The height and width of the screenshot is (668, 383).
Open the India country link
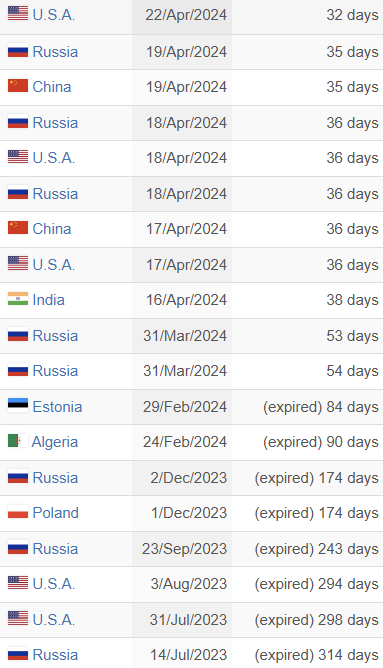pos(49,300)
